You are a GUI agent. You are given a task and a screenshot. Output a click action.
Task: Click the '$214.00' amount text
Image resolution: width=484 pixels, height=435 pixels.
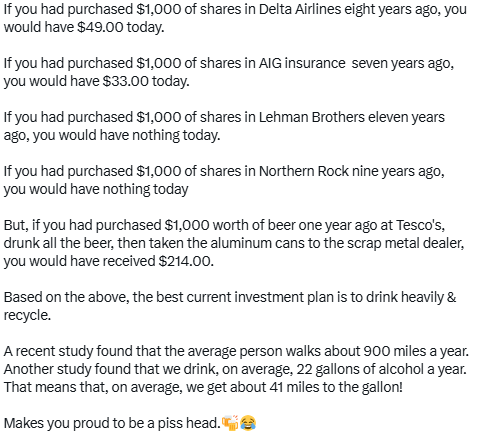tap(186, 261)
